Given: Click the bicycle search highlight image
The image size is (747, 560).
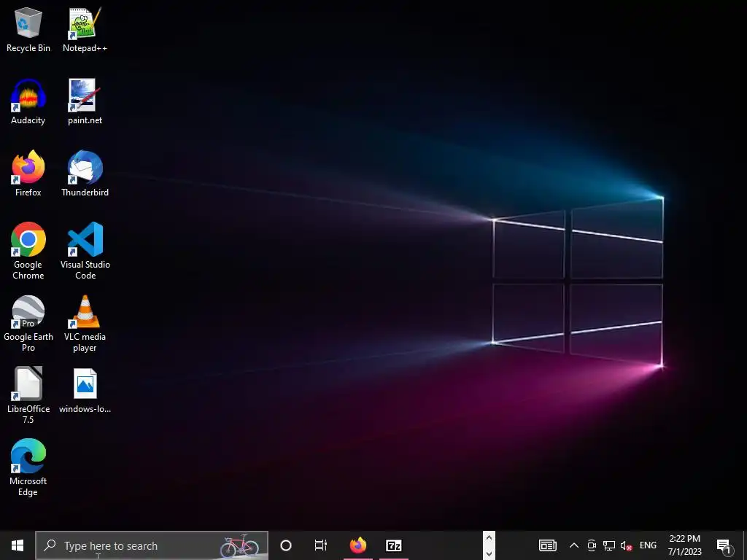Looking at the screenshot, I should [239, 545].
